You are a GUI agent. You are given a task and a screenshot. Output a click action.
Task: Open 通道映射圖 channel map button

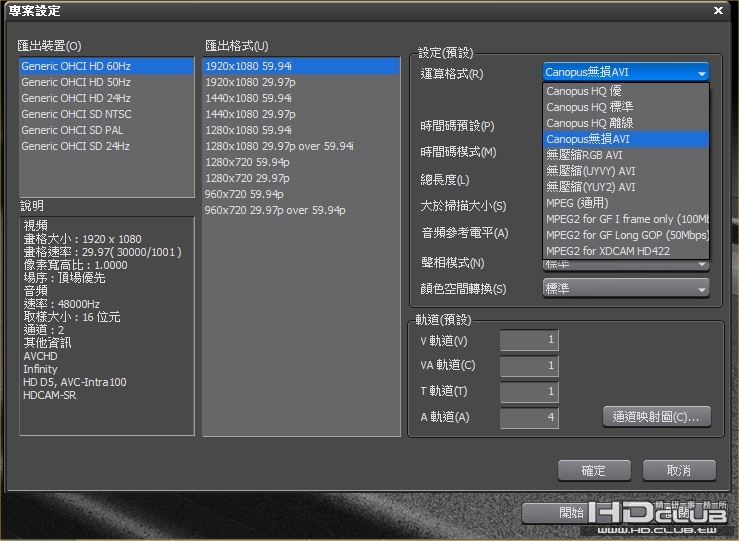click(x=657, y=417)
